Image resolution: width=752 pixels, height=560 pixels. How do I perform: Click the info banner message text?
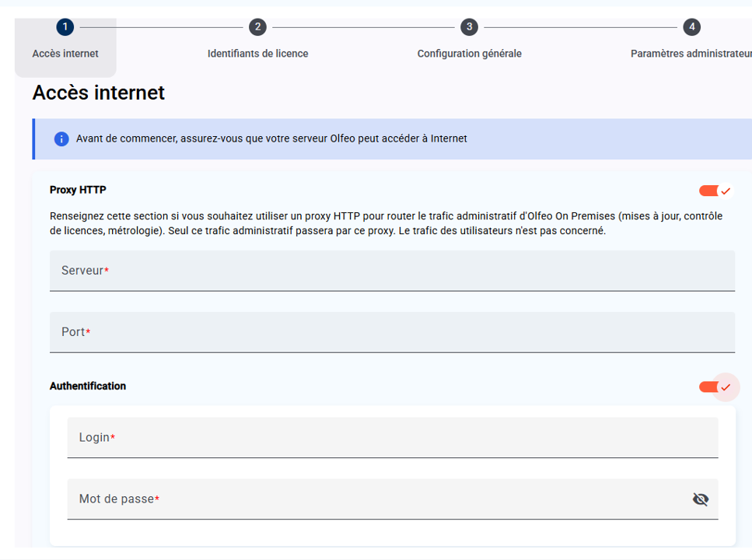(x=271, y=138)
